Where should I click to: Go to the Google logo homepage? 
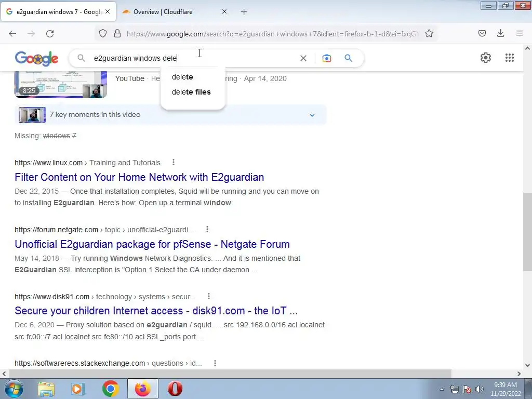pyautogui.click(x=37, y=58)
